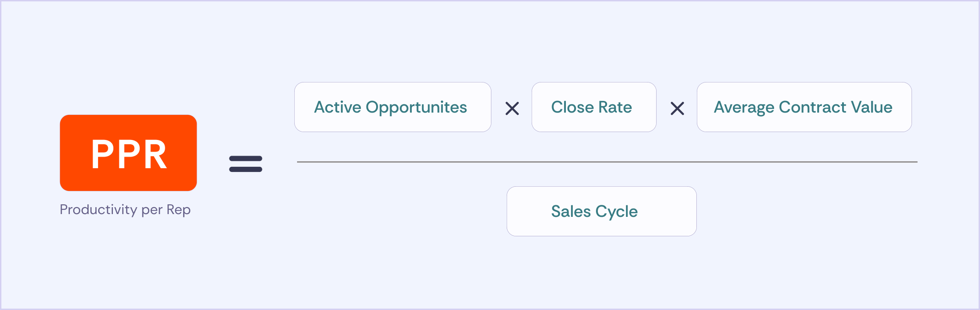Click the word Value in numerator
980x310 pixels.
click(872, 107)
